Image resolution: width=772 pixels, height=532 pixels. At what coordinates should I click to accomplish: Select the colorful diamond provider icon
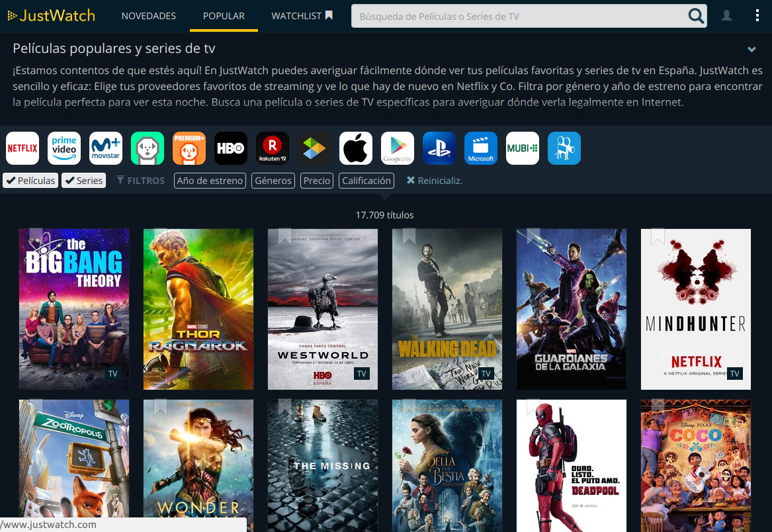pos(314,148)
